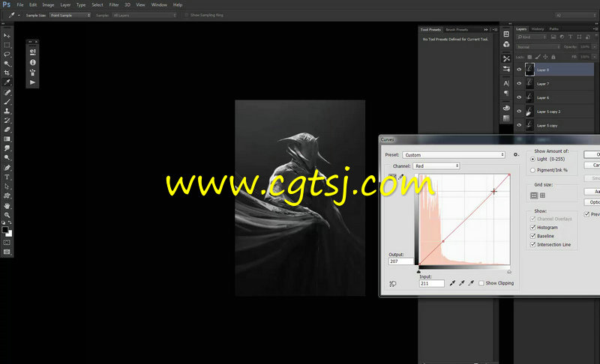Toggle Quick Mask mode icon

[x=7, y=243]
